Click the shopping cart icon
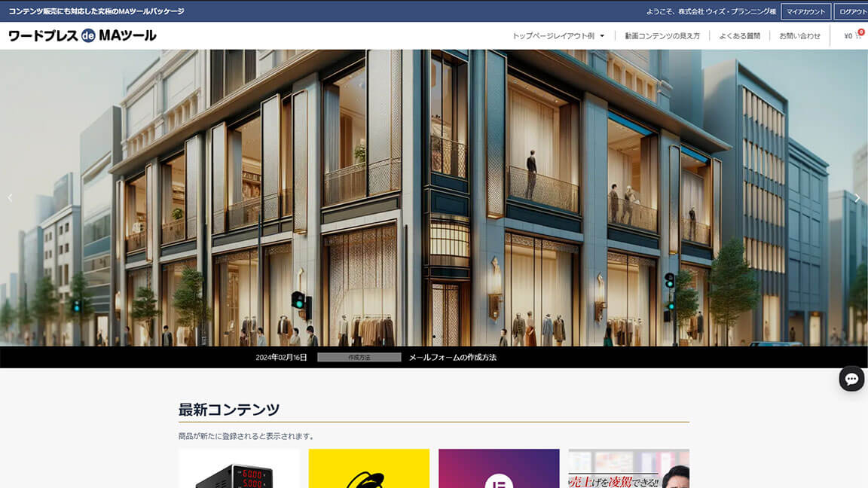The width and height of the screenshot is (868, 488). [857, 36]
